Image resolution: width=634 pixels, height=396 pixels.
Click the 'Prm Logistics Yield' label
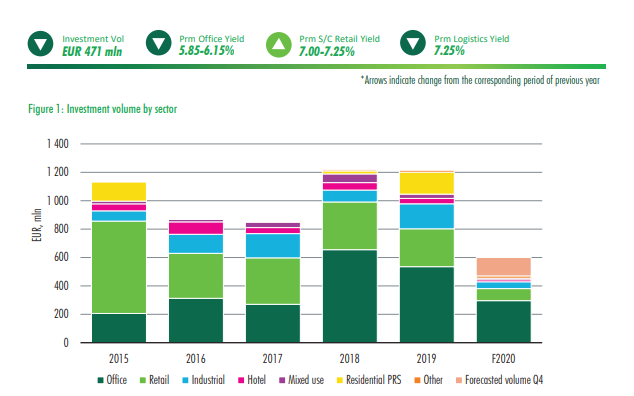tap(471, 39)
